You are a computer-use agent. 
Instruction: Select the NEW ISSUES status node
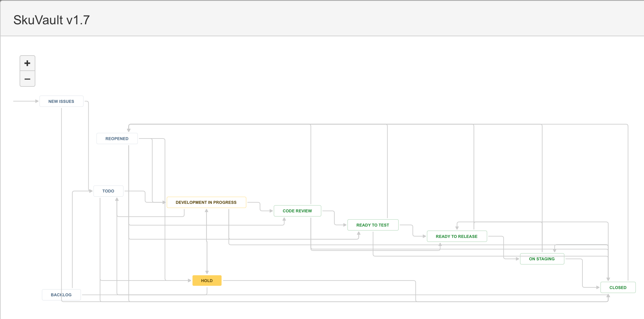pyautogui.click(x=61, y=101)
